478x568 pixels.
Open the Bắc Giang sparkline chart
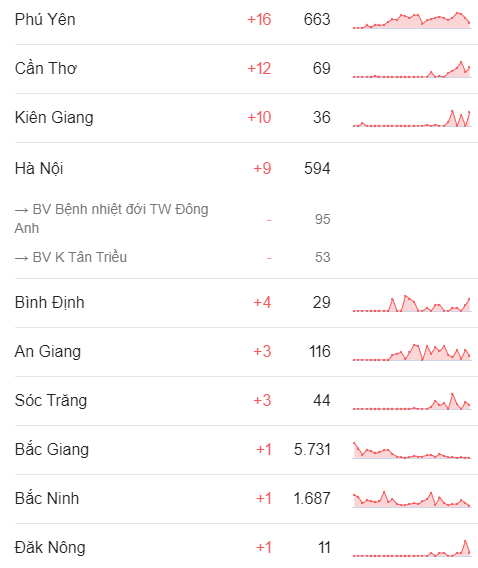click(x=412, y=450)
